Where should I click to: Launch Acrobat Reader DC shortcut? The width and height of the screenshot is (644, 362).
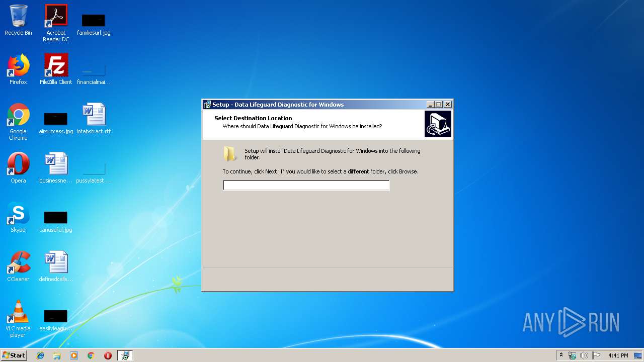coord(56,23)
